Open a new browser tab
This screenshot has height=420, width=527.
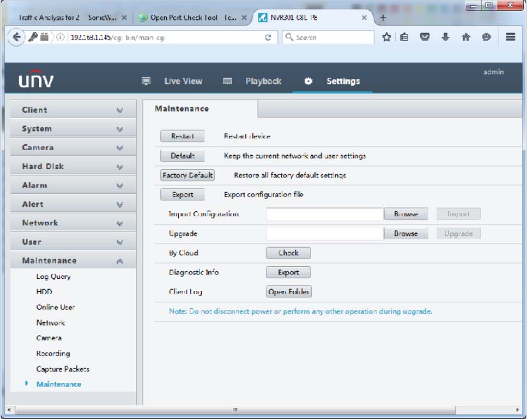[383, 18]
